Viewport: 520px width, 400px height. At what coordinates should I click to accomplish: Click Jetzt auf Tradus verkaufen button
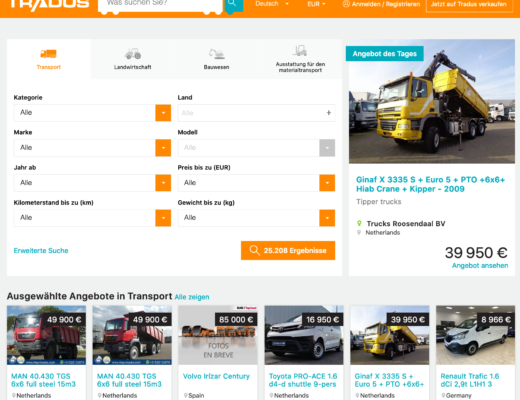[x=469, y=4]
